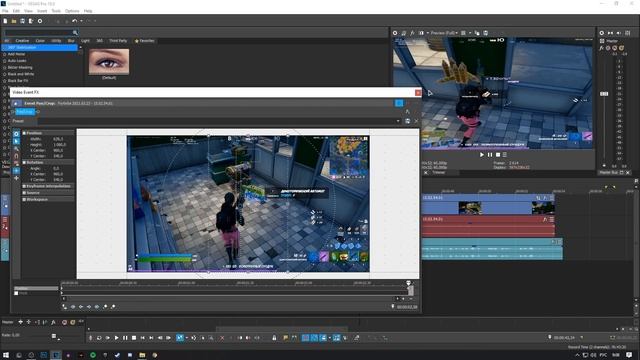The image size is (640, 360).
Task: Adjust the Master volume fader
Action: [604, 94]
